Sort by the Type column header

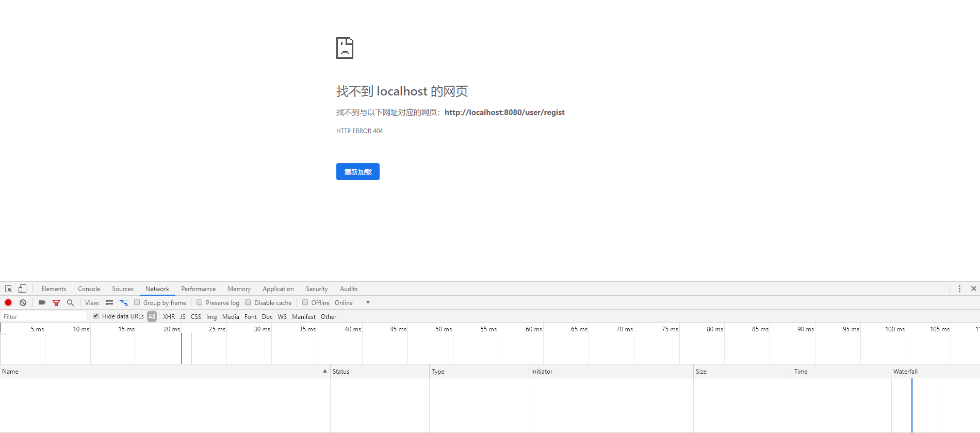(x=479, y=372)
